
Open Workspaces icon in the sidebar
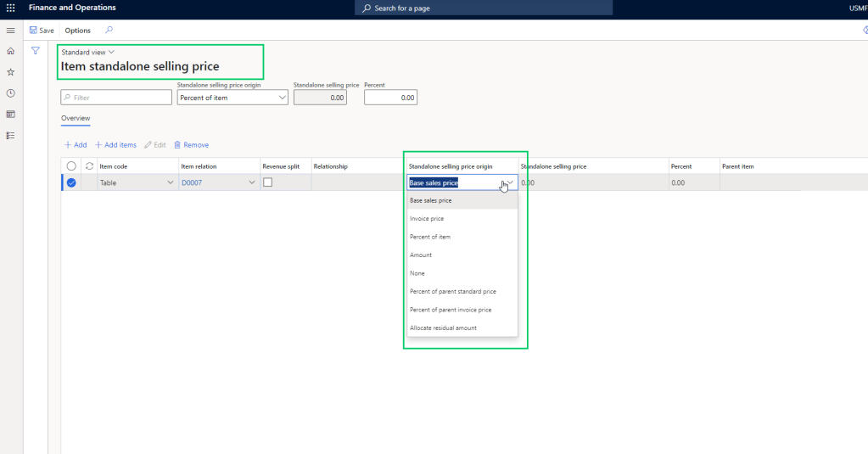pyautogui.click(x=10, y=114)
